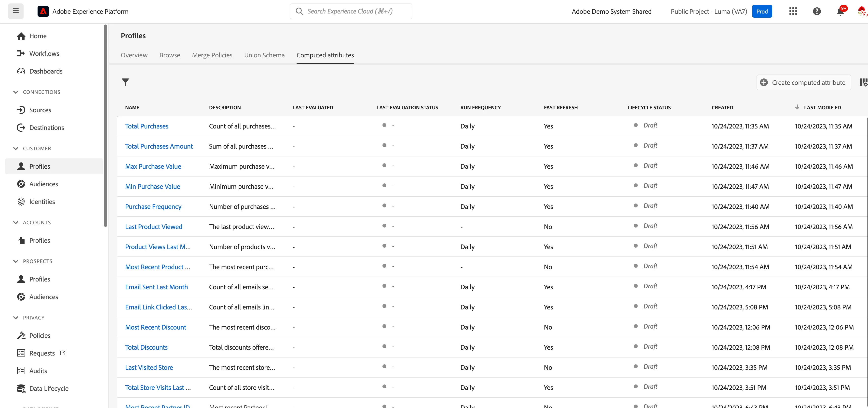Open the hamburger navigation menu
Screen dimensions: 868x408
[x=15, y=11]
